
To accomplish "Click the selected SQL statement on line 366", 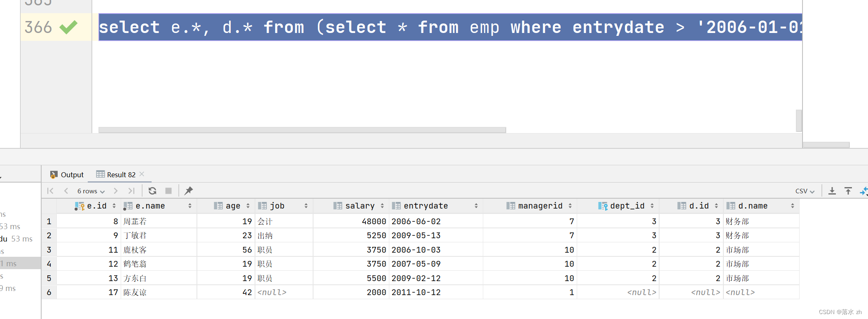I will coord(450,27).
